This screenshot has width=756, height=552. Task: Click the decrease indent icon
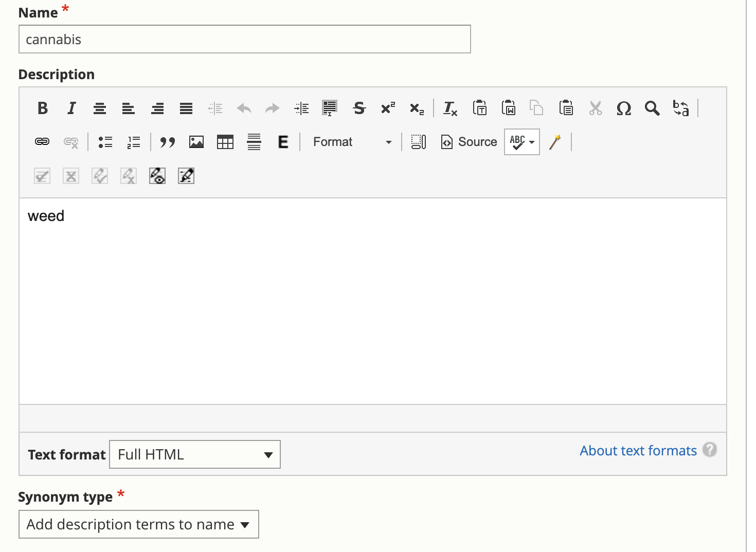coord(215,108)
